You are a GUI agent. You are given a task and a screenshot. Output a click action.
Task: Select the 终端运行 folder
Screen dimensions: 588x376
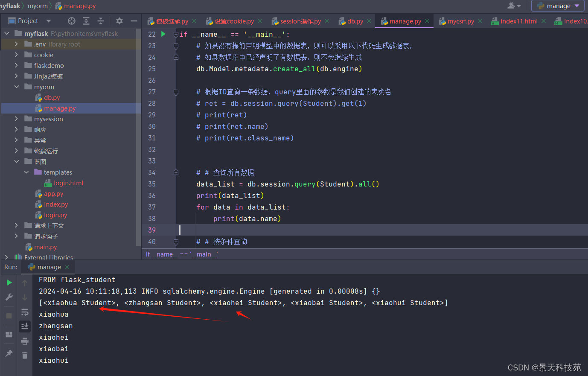point(46,151)
